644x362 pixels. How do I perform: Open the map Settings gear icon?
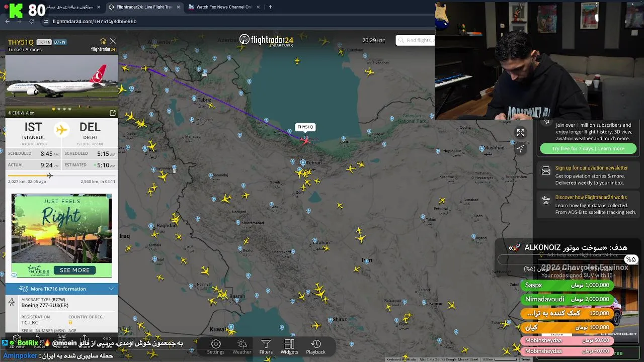tap(216, 344)
